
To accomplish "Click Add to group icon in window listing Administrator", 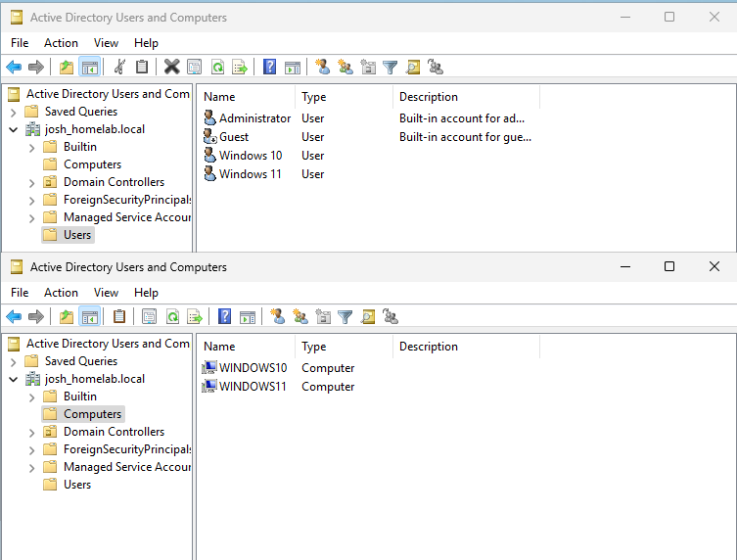I will pos(436,68).
